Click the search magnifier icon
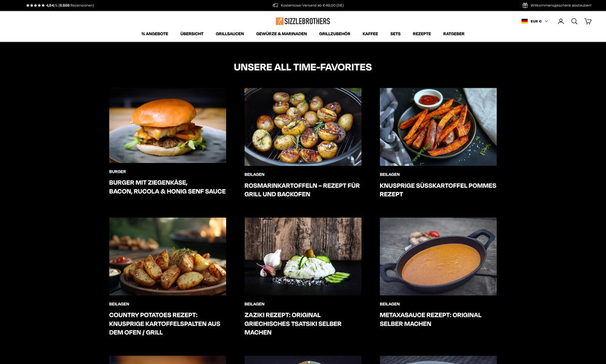 click(574, 21)
